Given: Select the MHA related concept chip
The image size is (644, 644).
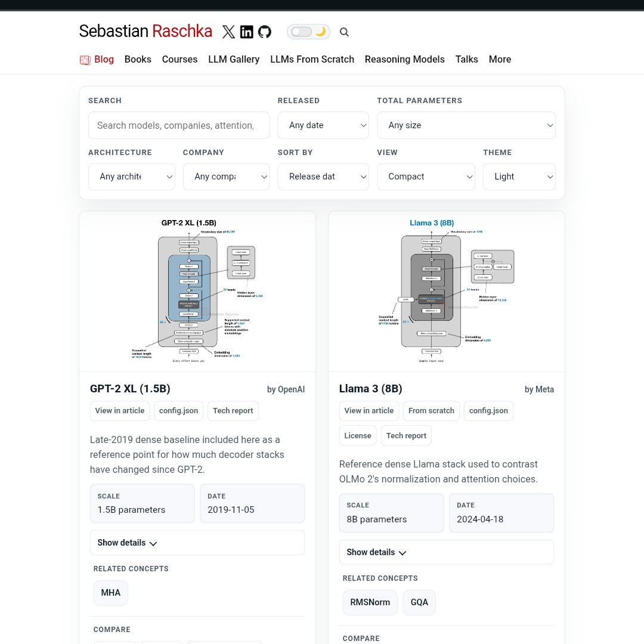Looking at the screenshot, I should pyautogui.click(x=110, y=593).
